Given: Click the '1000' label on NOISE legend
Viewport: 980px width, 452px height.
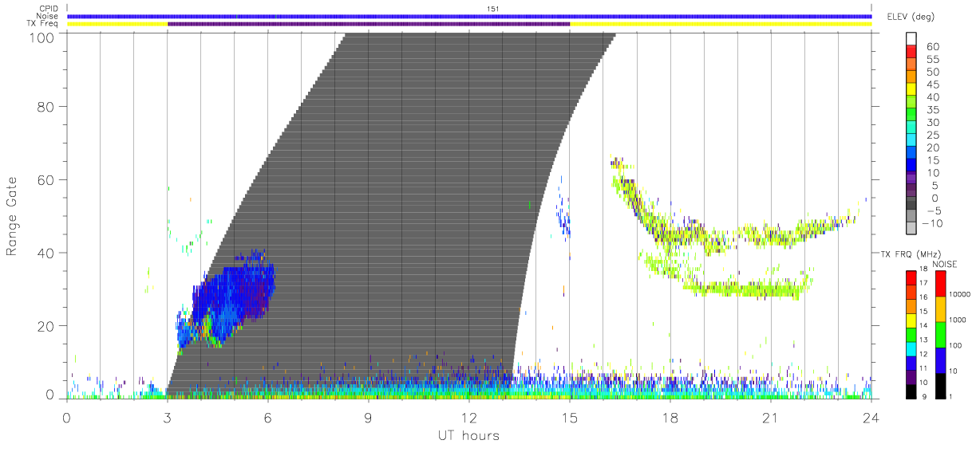Looking at the screenshot, I should [958, 321].
